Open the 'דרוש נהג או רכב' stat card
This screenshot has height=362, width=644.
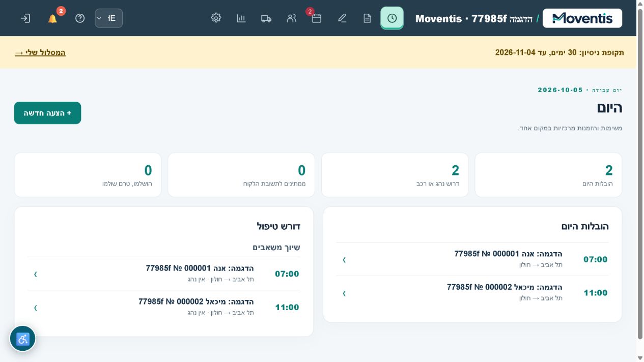[x=395, y=175]
